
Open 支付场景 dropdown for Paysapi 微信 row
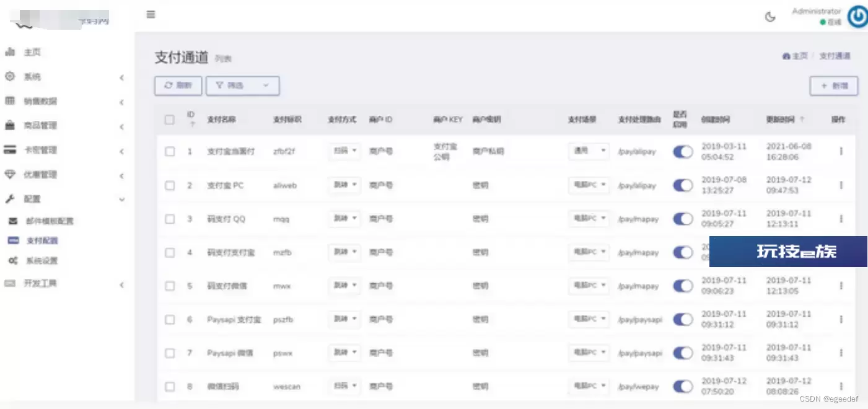(x=588, y=353)
